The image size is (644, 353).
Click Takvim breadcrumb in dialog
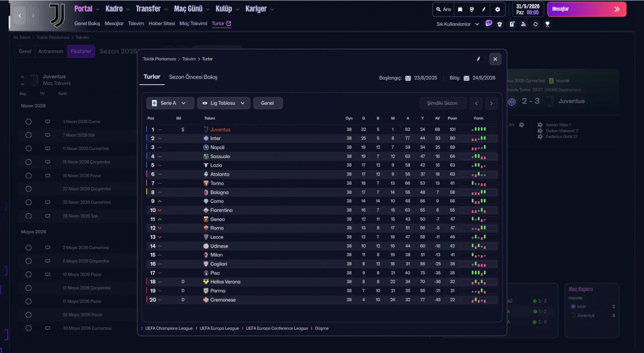coord(189,59)
